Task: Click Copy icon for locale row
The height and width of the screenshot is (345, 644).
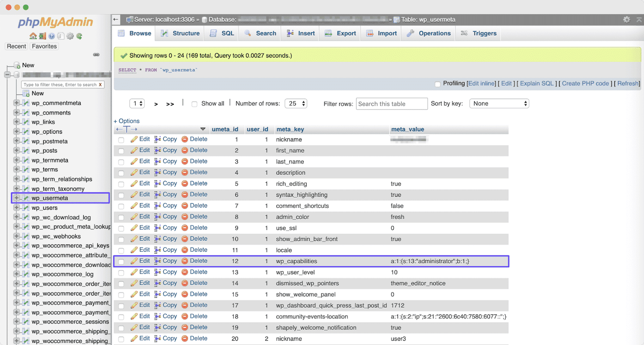Action: coord(158,250)
